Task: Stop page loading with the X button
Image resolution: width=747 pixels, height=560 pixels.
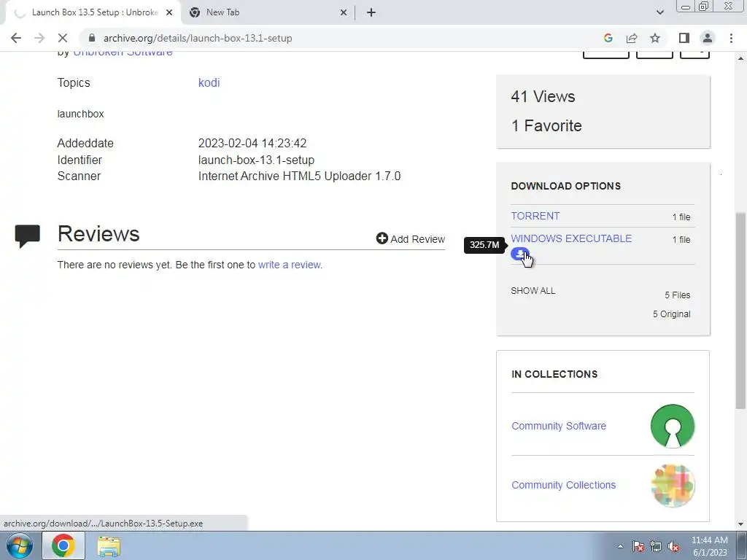Action: [63, 38]
